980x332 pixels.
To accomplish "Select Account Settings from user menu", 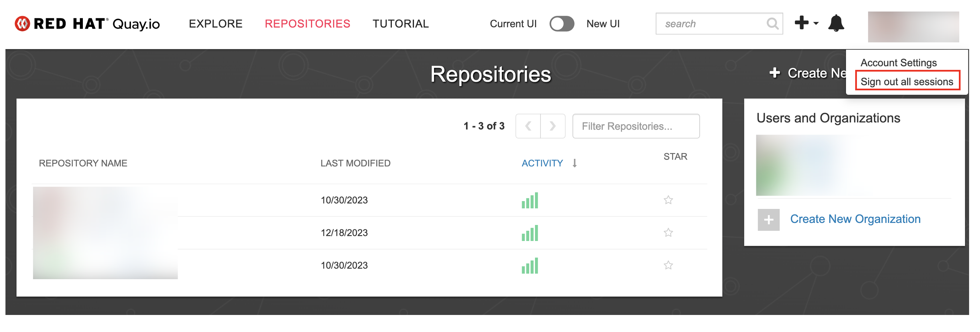I will (898, 62).
